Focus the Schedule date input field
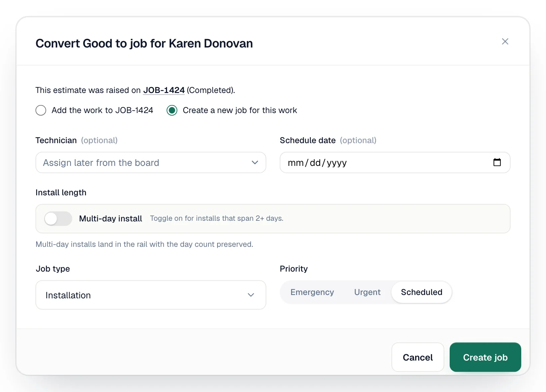This screenshot has width=546, height=392. coord(395,163)
